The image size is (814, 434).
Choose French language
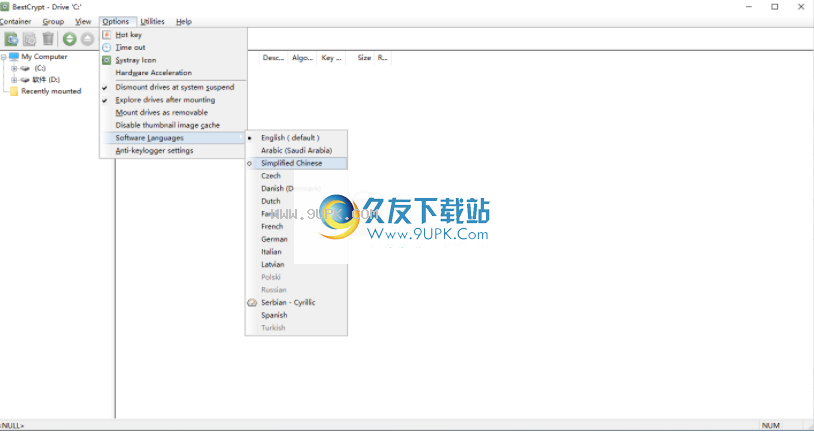click(296, 226)
